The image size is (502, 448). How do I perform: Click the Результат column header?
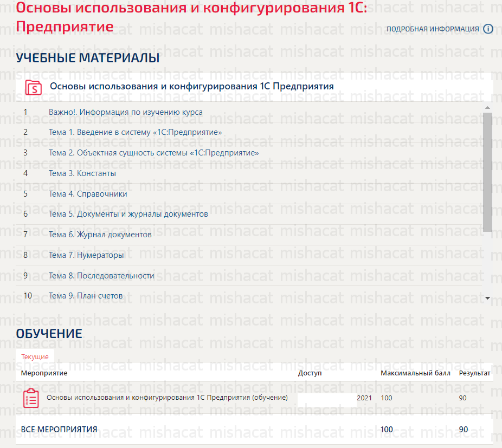(474, 373)
